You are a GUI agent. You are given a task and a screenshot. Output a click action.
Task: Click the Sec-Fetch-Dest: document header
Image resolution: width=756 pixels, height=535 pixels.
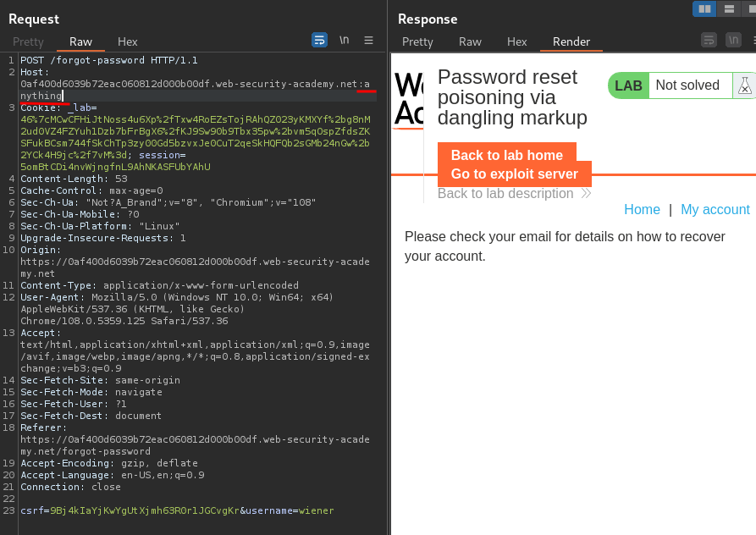[x=91, y=416]
